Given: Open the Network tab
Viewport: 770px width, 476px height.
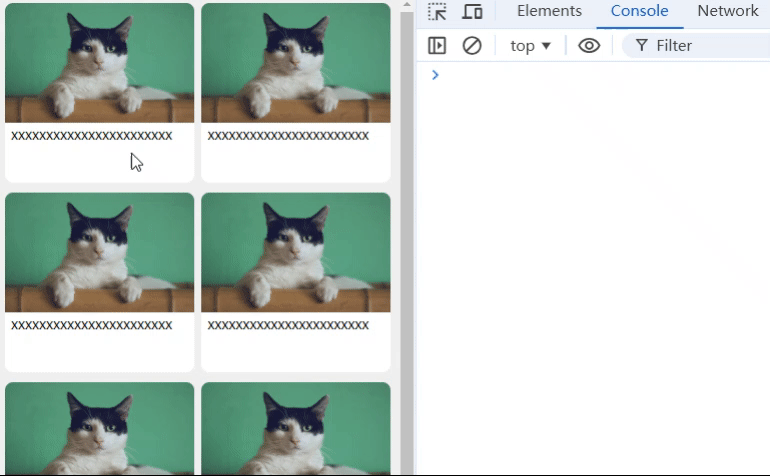Looking at the screenshot, I should click(x=728, y=11).
